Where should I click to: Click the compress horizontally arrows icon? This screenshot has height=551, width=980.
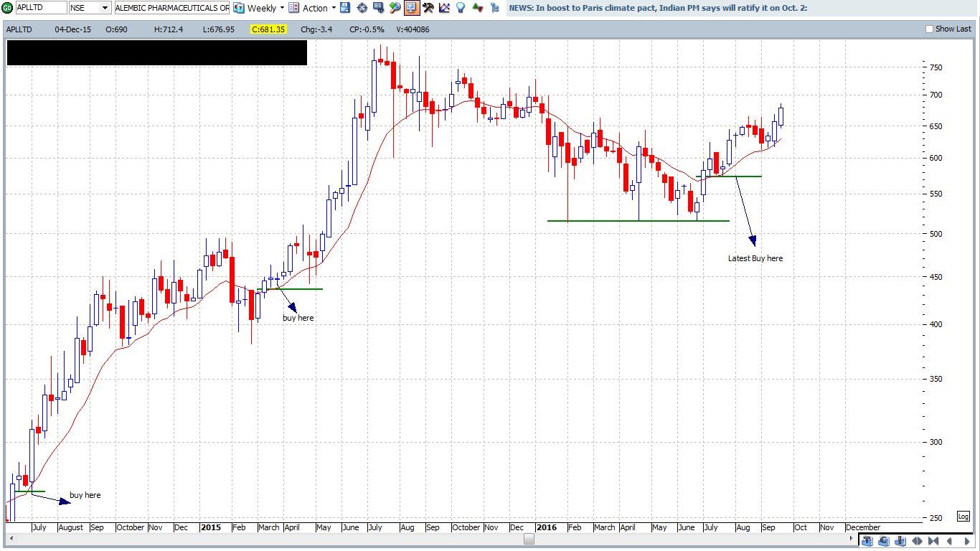(933, 541)
